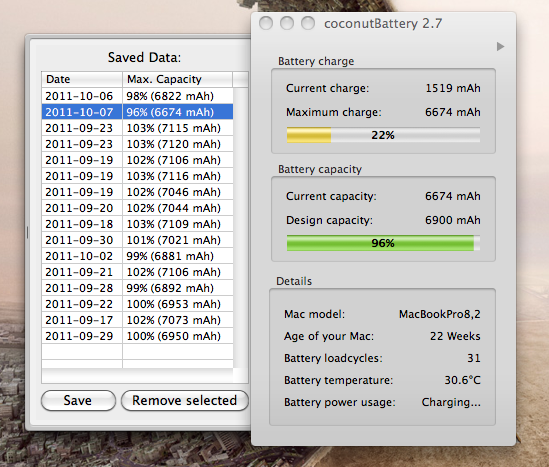Image resolution: width=549 pixels, height=467 pixels.
Task: Click the Current charge value 1519 mAh
Action: [x=453, y=88]
